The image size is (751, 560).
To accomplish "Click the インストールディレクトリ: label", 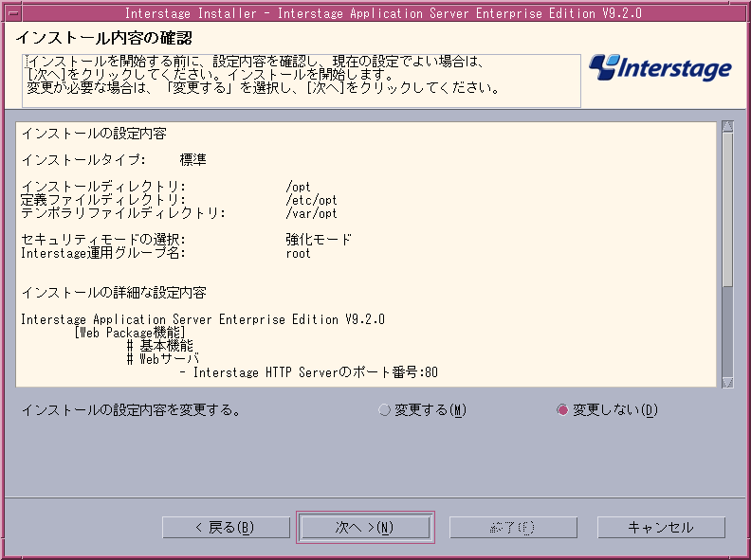I will (x=103, y=187).
